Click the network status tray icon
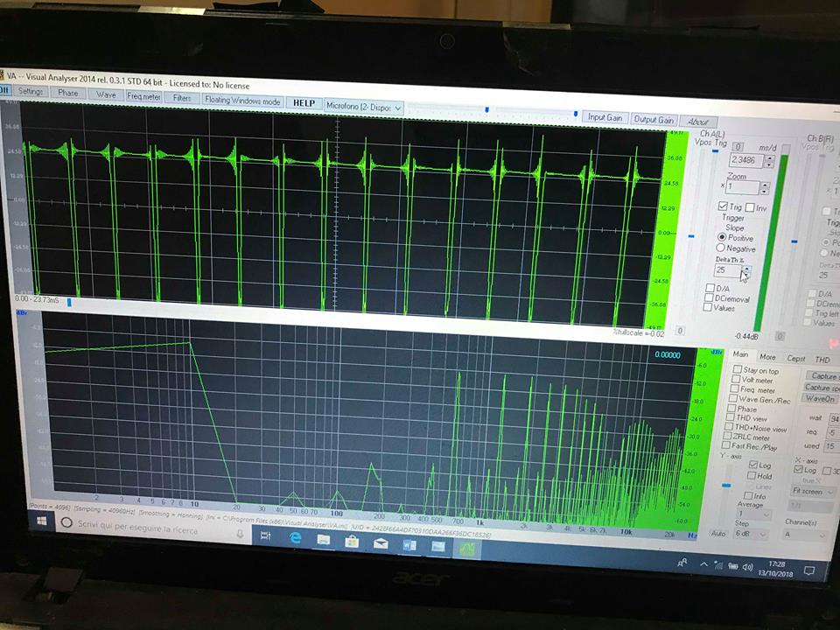 pos(718,565)
